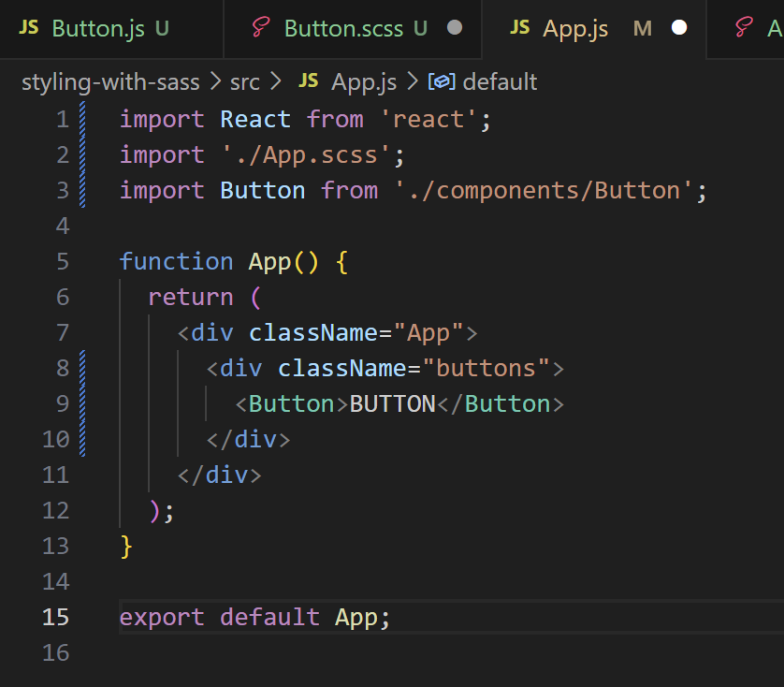Screen dimensions: 784x687
Task: Click line number 1 in gutter
Action: [x=63, y=120]
